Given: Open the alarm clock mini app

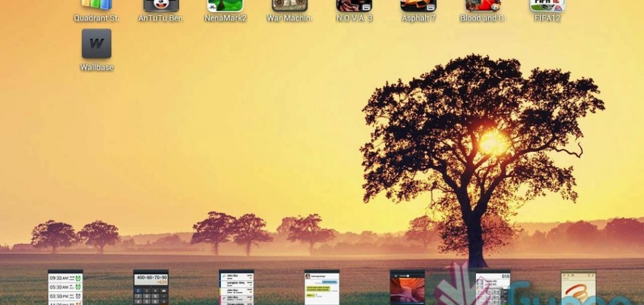Looking at the screenshot, I should click(65, 288).
